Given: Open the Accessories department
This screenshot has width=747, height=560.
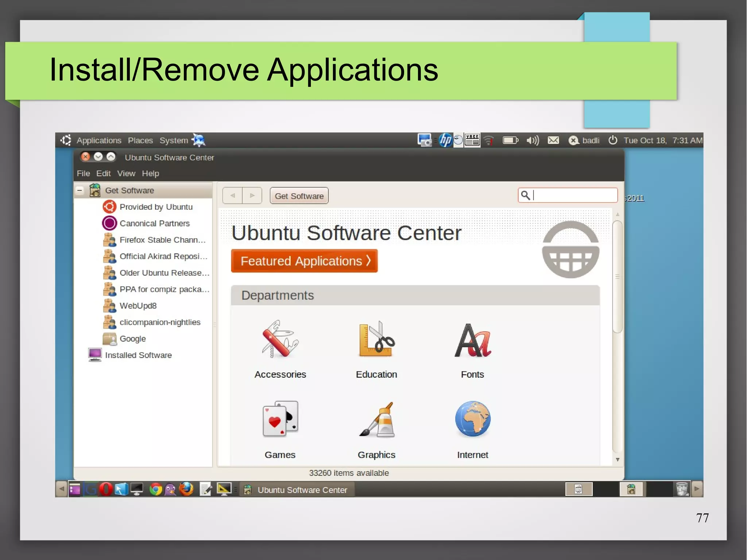Looking at the screenshot, I should (x=280, y=349).
